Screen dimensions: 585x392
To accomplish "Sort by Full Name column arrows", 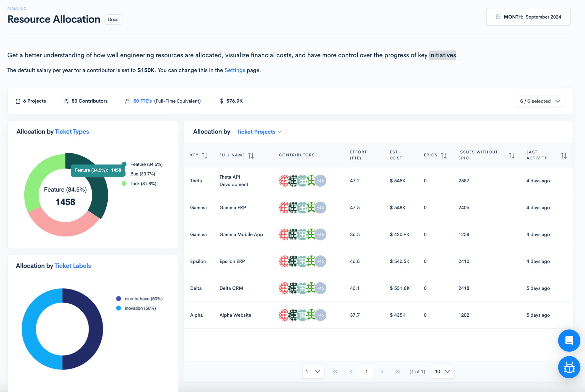I will [x=251, y=155].
